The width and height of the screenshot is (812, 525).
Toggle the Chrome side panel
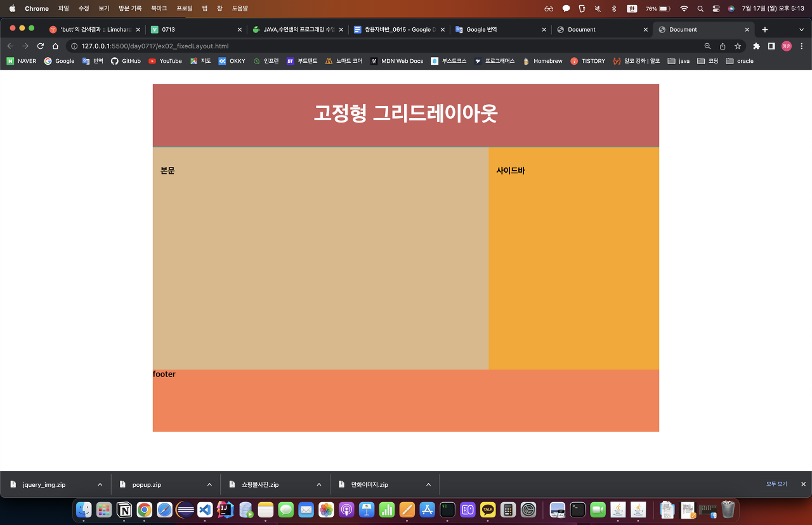coord(771,46)
